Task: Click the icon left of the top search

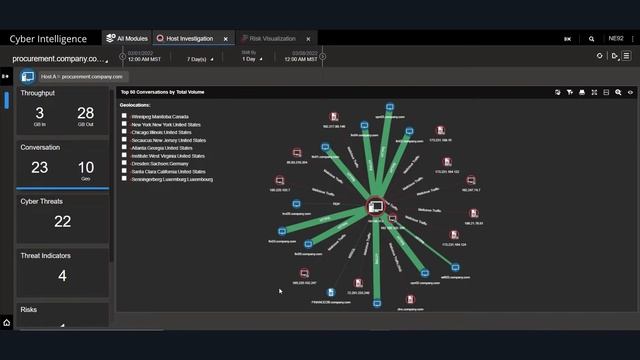Action: coord(567,39)
